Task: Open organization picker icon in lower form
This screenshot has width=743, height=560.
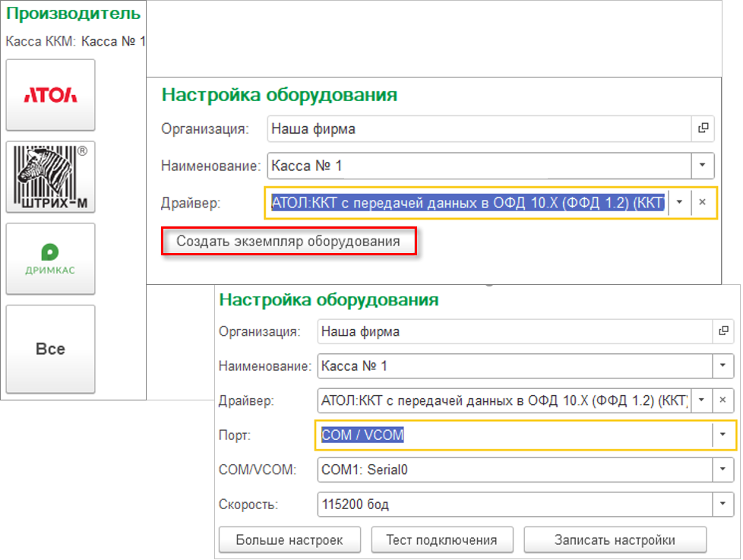Action: [x=722, y=331]
